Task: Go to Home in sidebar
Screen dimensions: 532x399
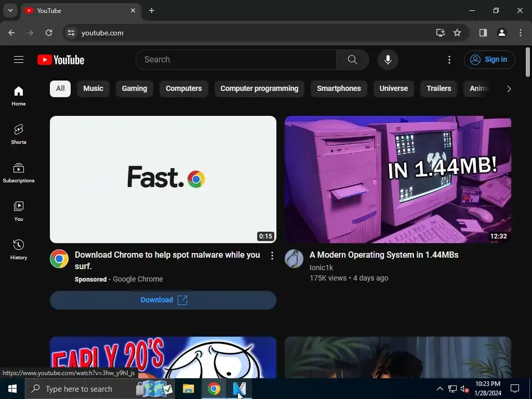Action: 19,96
